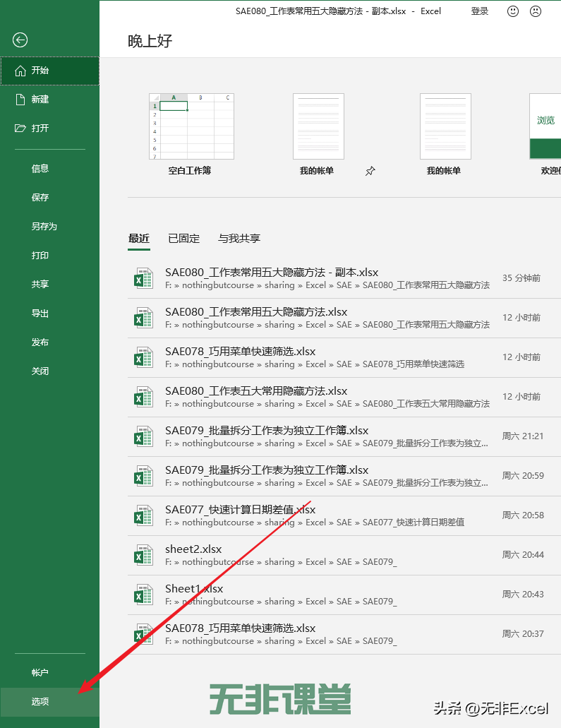Pin the first 我的帐单 template
The width and height of the screenshot is (561, 728).
pyautogui.click(x=370, y=172)
